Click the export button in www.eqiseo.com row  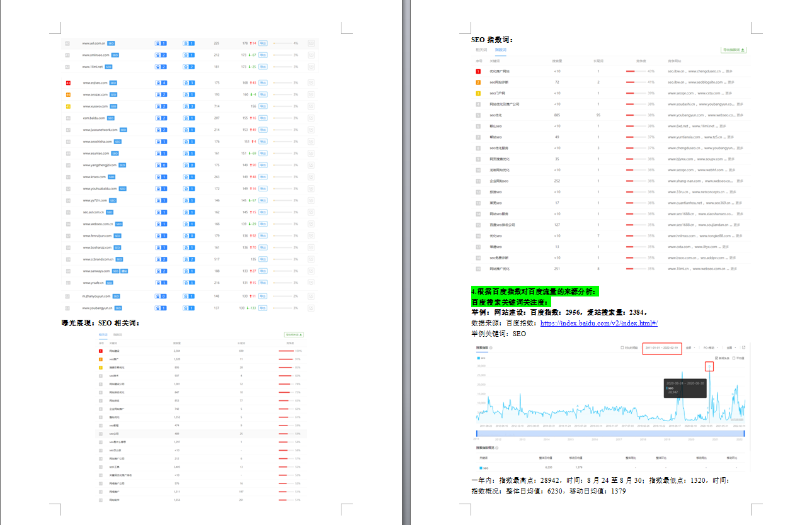click(x=263, y=82)
